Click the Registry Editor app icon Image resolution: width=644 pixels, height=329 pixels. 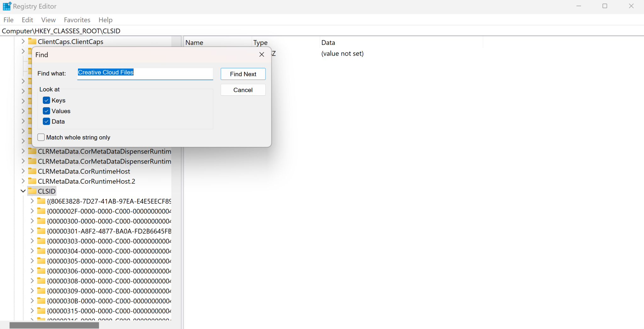click(x=7, y=6)
